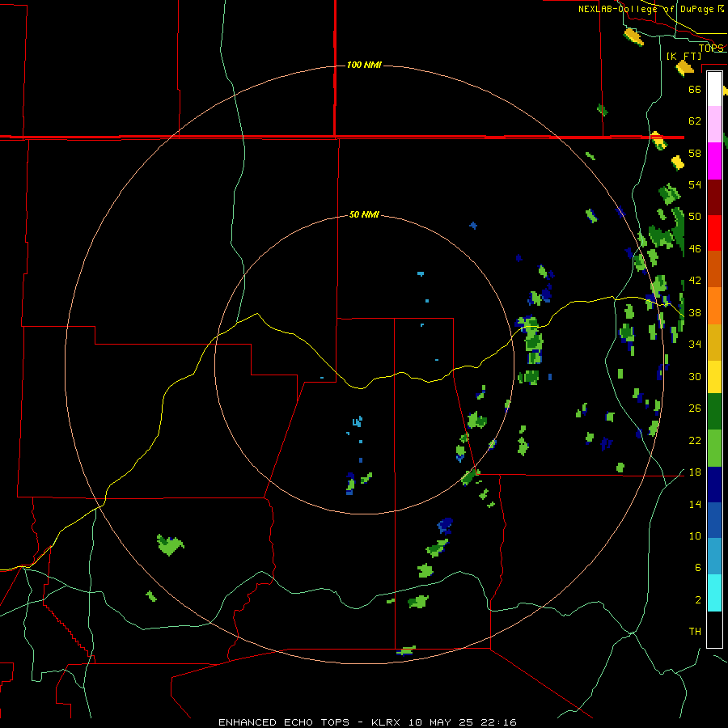Click the legend value 66
The width and height of the screenshot is (728, 728).
(695, 89)
